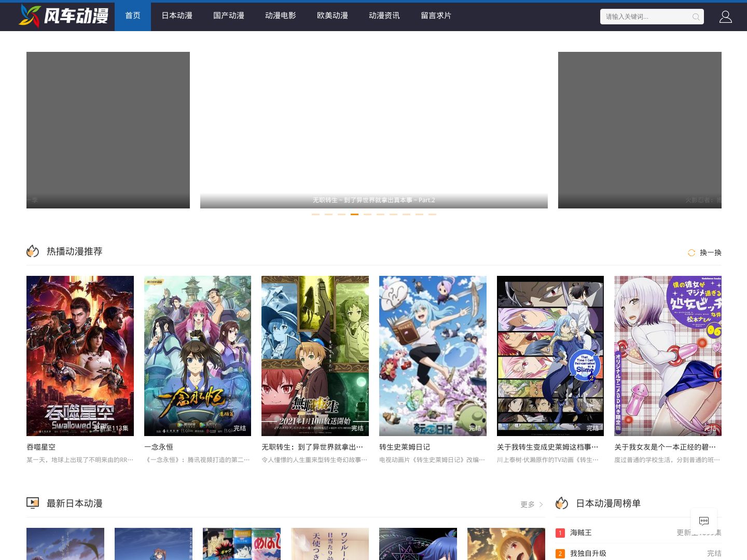The height and width of the screenshot is (560, 747).
Task: Open 欧美动漫 menu item
Action: click(333, 16)
